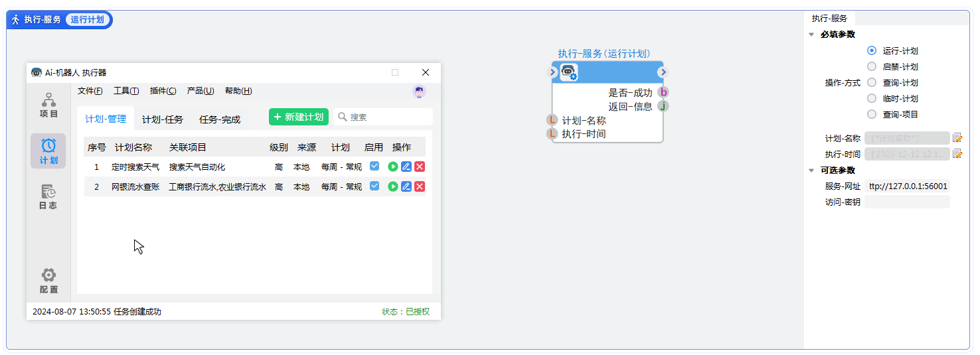Open the 工具(T) menu
The height and width of the screenshot is (355, 980).
[126, 92]
